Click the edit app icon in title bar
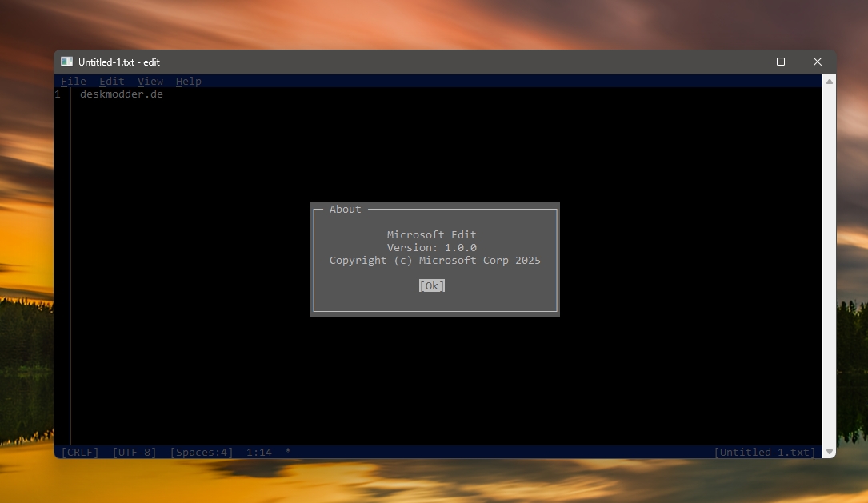The image size is (868, 503). coord(67,62)
